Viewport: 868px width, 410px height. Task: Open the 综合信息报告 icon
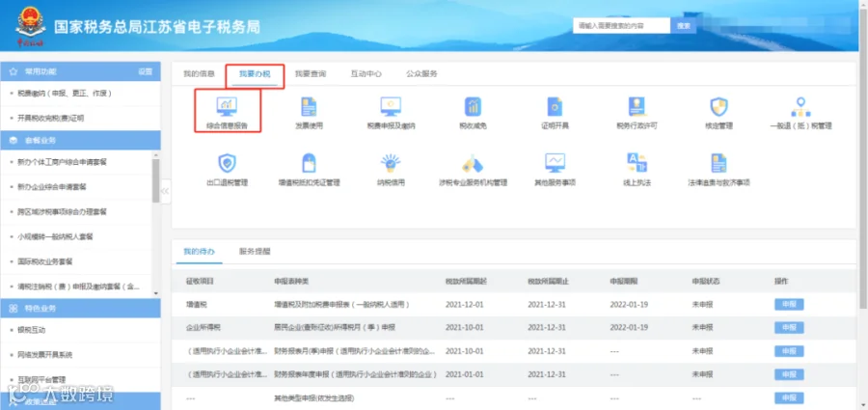pyautogui.click(x=227, y=105)
